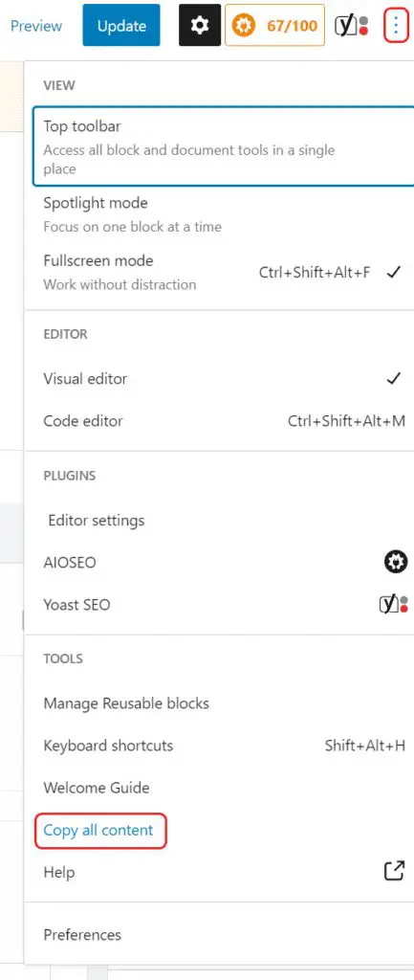Click the external link icon next to Help
Viewport: 414px width, 980px height.
pyautogui.click(x=394, y=871)
